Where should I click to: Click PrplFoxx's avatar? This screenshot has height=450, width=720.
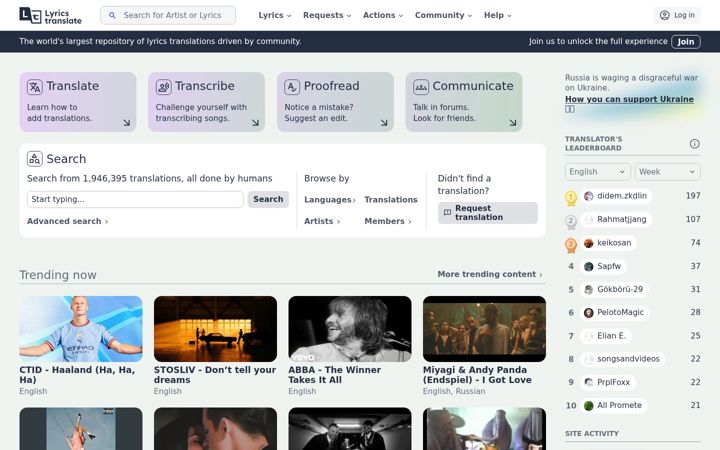588,382
